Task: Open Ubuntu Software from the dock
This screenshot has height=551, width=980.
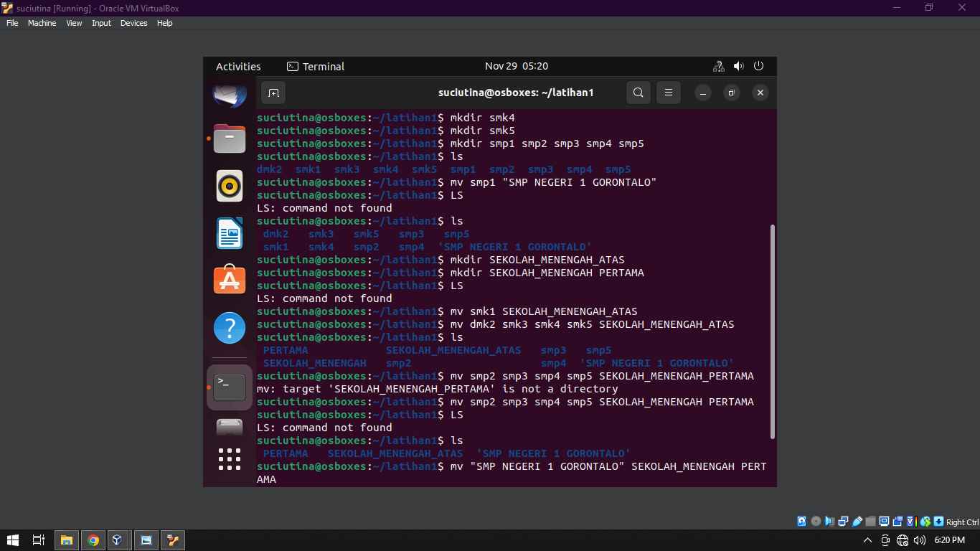Action: [230, 281]
